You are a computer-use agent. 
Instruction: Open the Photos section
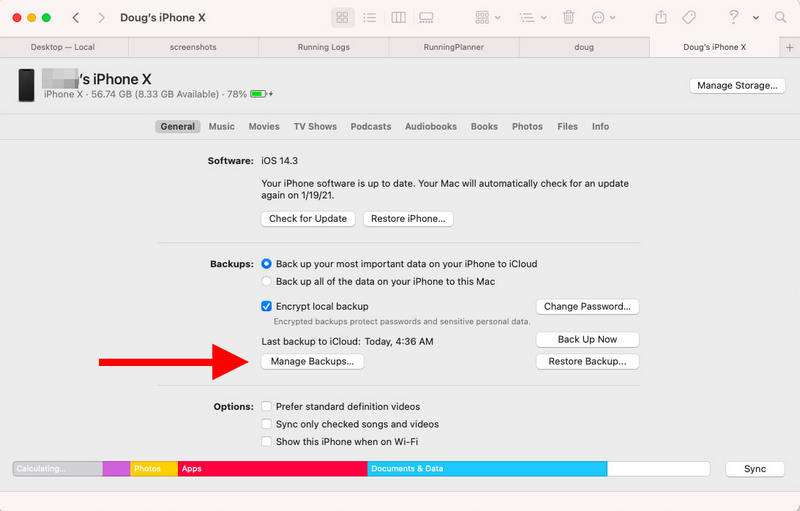coord(527,126)
